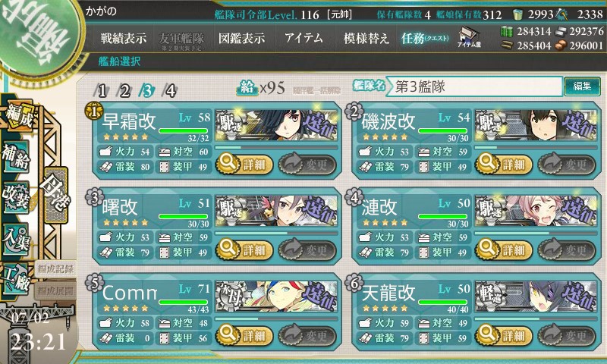Open the 改装 remodel side menu
The width and height of the screenshot is (607, 364).
tap(16, 196)
